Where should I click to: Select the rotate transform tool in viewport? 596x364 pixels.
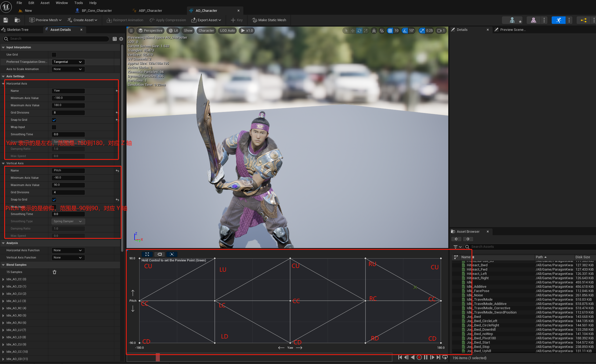click(359, 31)
